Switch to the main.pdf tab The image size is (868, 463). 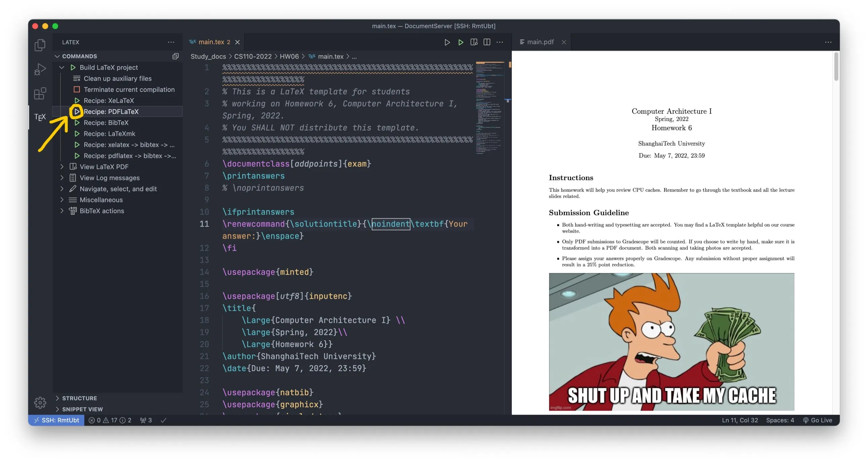point(540,42)
